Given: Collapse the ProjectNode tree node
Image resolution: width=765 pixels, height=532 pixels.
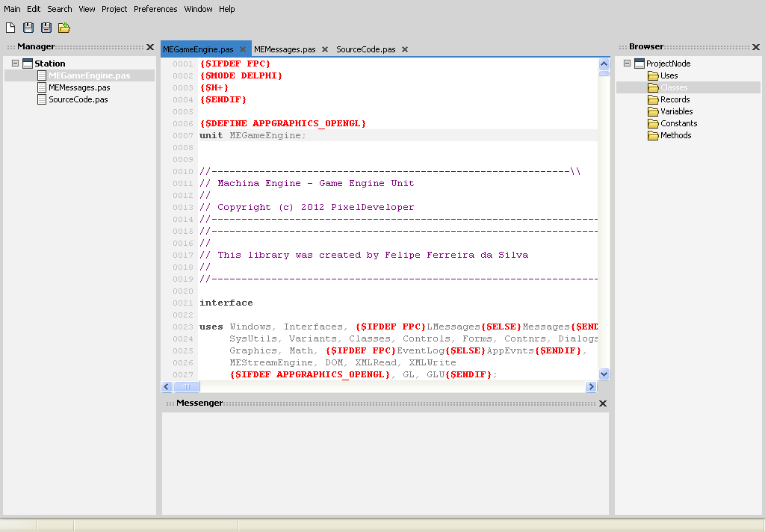Looking at the screenshot, I should tap(627, 64).
